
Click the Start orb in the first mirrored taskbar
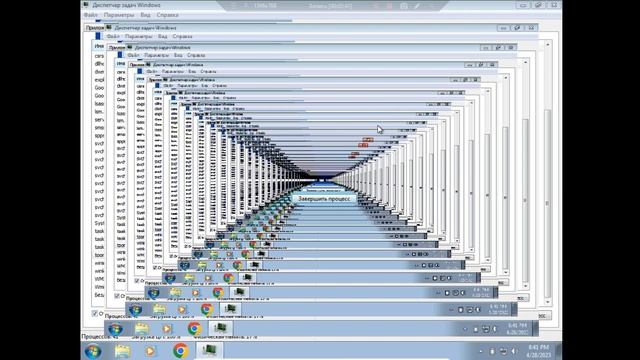(x=116, y=329)
